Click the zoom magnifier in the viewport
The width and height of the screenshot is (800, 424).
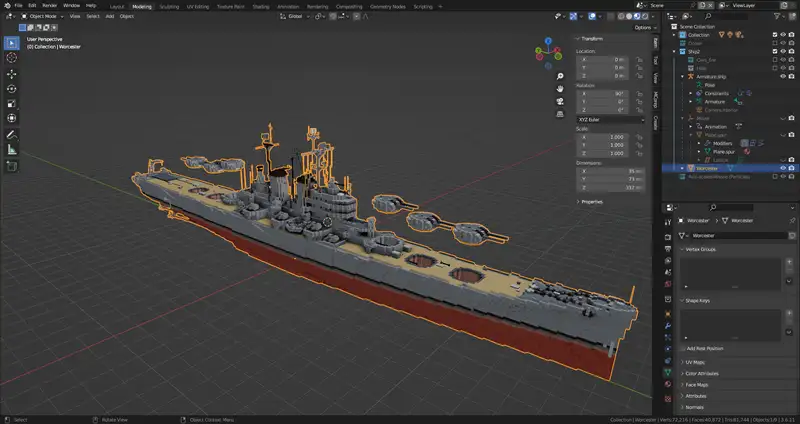[x=560, y=77]
